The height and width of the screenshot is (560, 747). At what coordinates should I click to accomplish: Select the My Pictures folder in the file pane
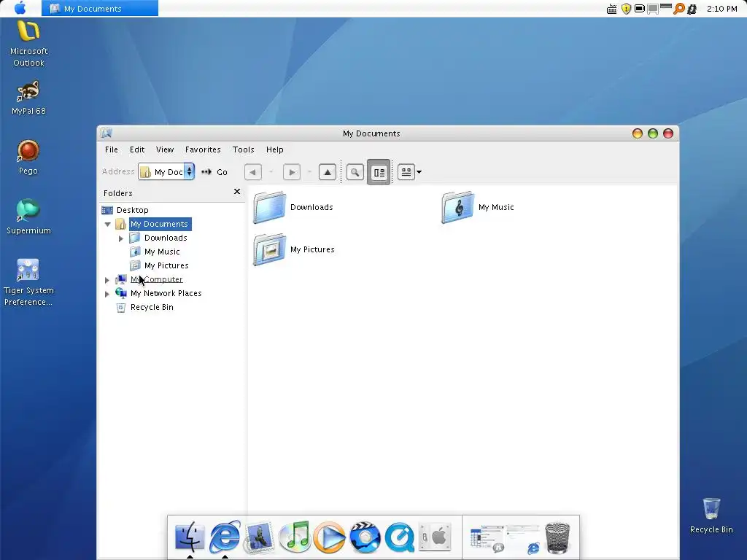[x=294, y=249]
